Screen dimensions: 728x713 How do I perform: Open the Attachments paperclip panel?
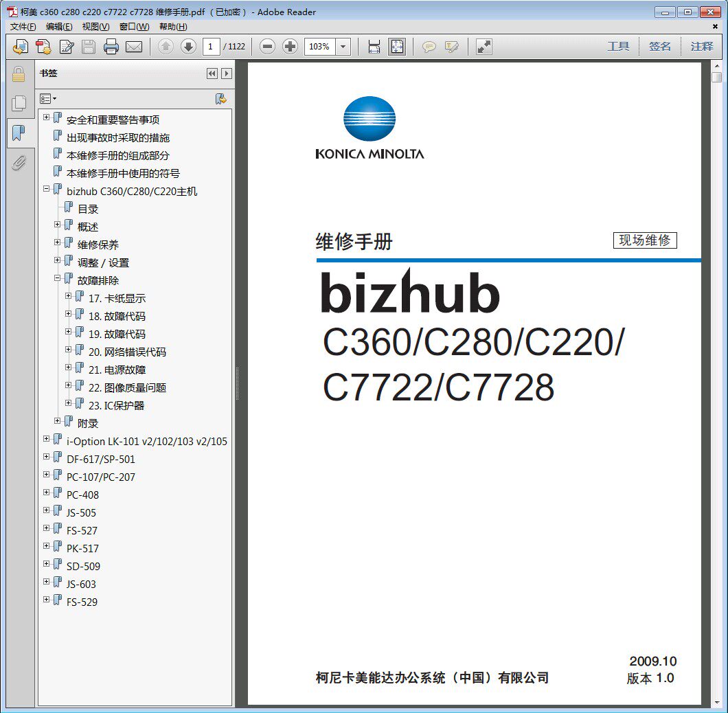click(20, 163)
